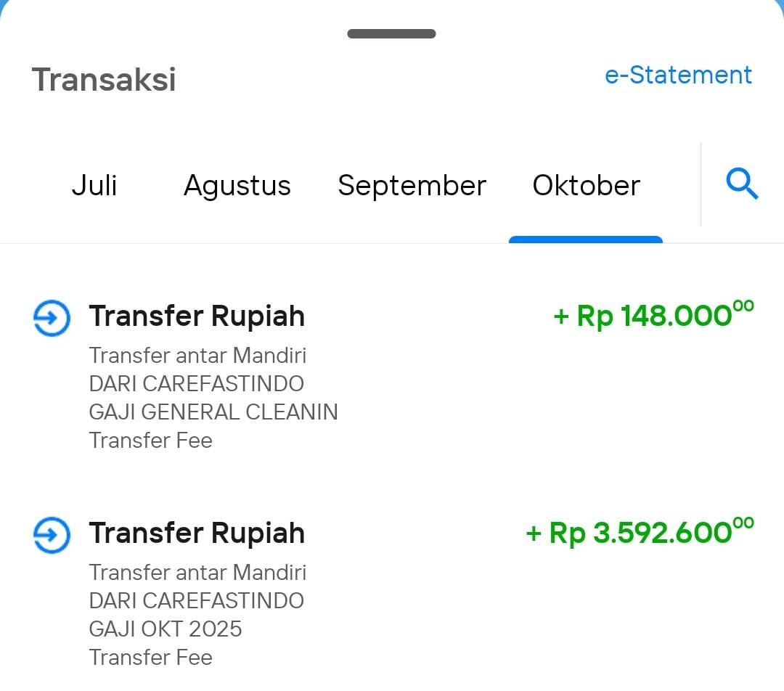Click the Transaksi heading

(x=104, y=79)
